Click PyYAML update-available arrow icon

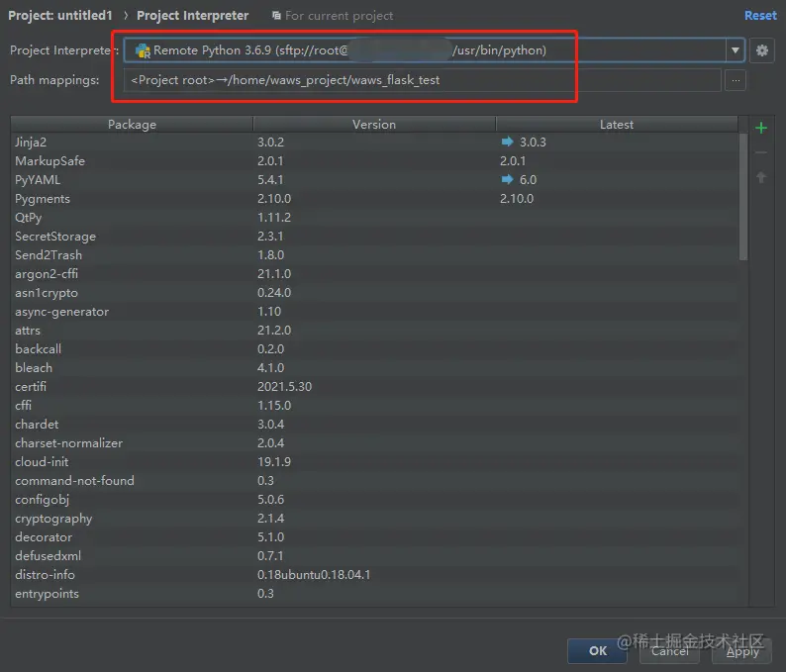pos(507,179)
